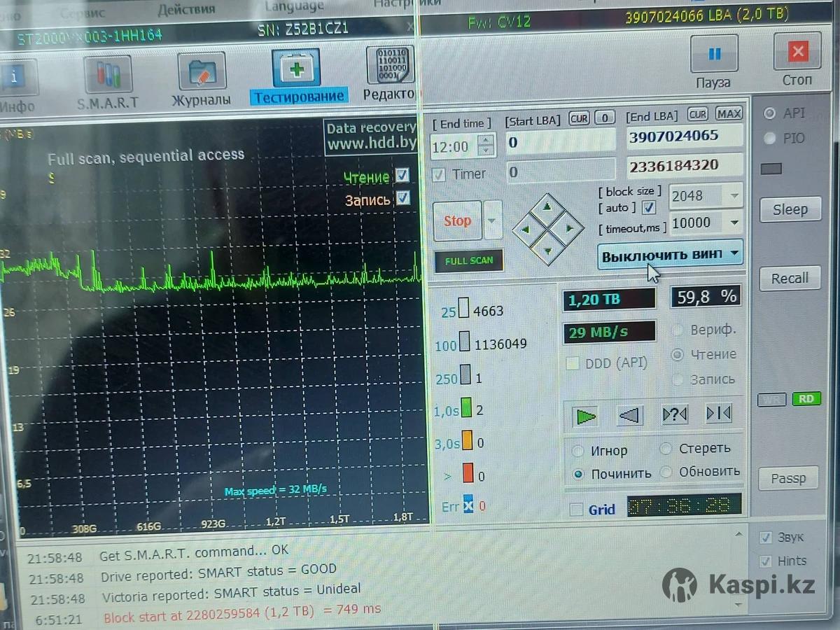Open the Действия menu
This screenshot has height=630, width=840.
[186, 9]
